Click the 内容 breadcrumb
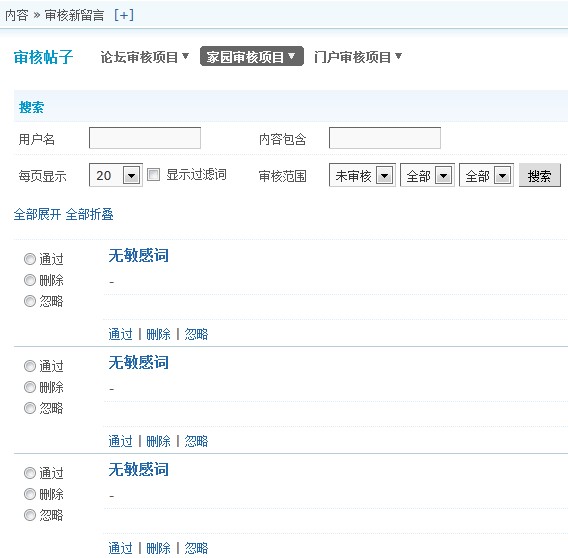The width and height of the screenshot is (568, 558). [17, 15]
